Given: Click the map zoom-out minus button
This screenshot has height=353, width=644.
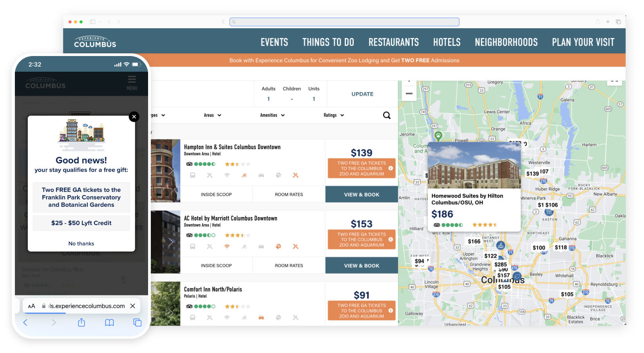Looking at the screenshot, I should point(409,94).
